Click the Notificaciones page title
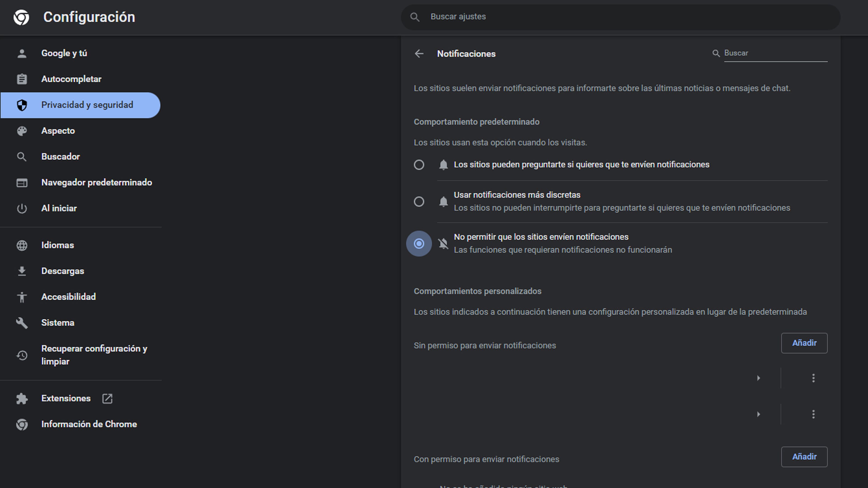868x488 pixels. tap(466, 54)
